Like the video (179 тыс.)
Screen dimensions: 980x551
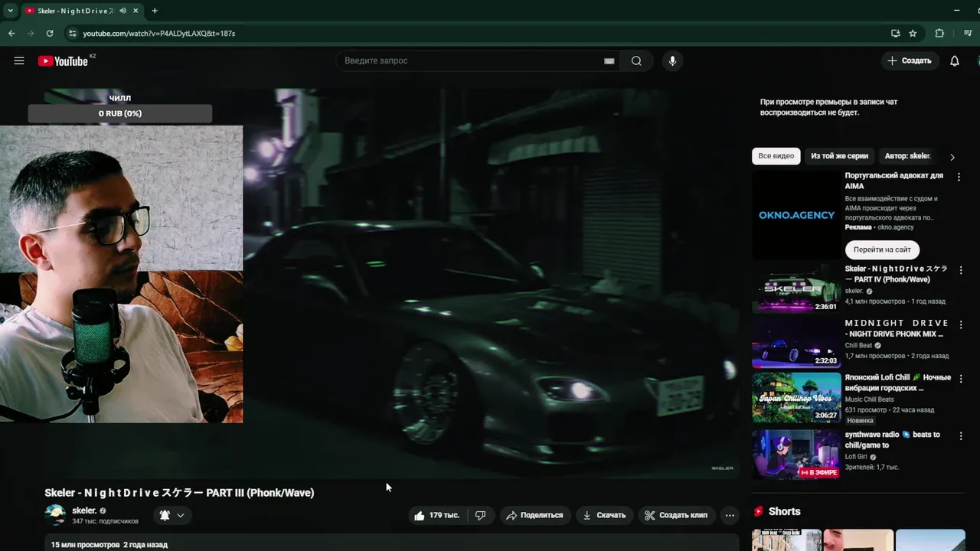(x=436, y=515)
